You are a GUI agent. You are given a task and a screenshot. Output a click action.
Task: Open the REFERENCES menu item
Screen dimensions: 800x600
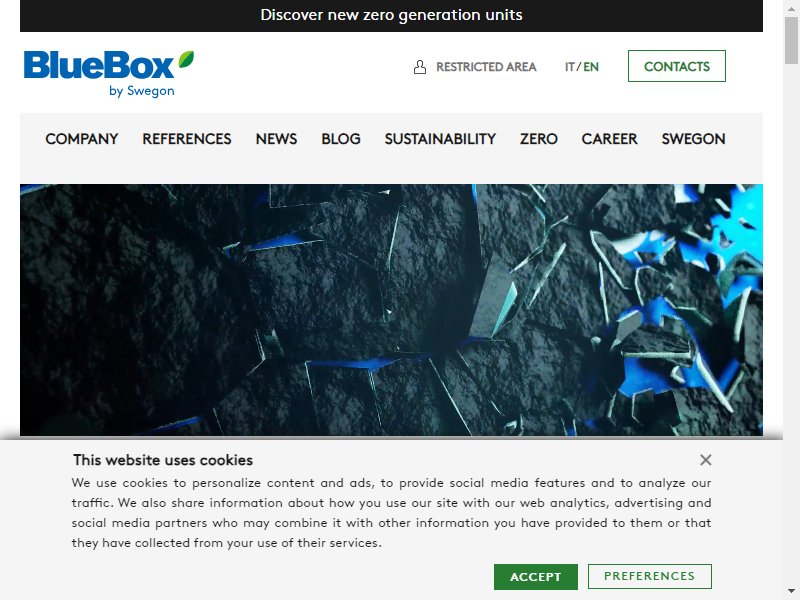coord(187,139)
